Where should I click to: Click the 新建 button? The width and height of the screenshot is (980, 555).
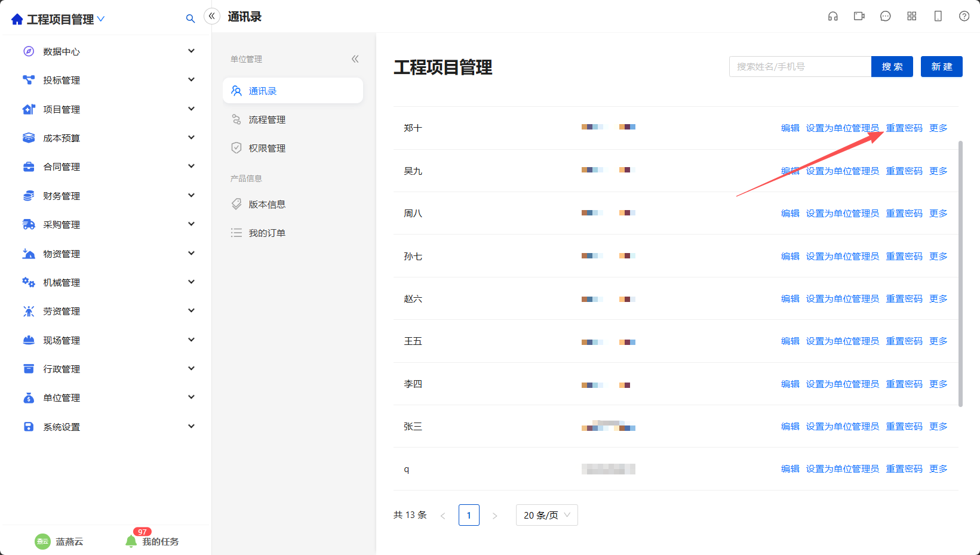pos(942,66)
